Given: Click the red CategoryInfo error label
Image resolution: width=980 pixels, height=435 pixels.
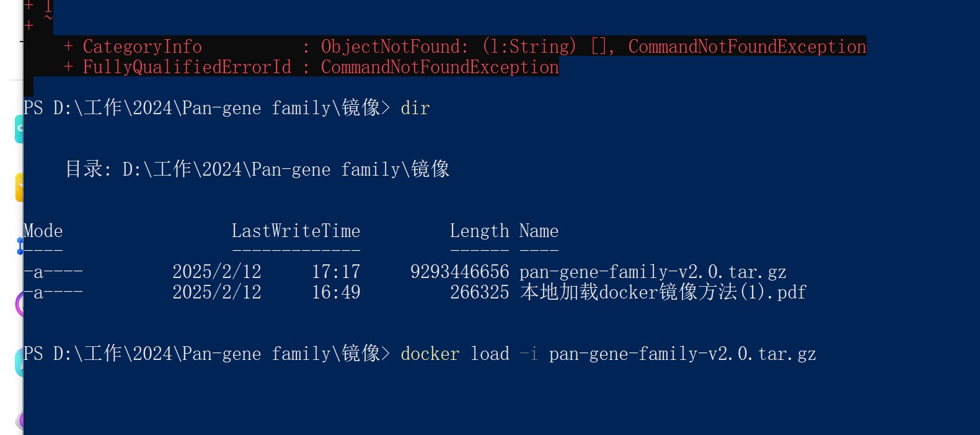Looking at the screenshot, I should coord(142,47).
